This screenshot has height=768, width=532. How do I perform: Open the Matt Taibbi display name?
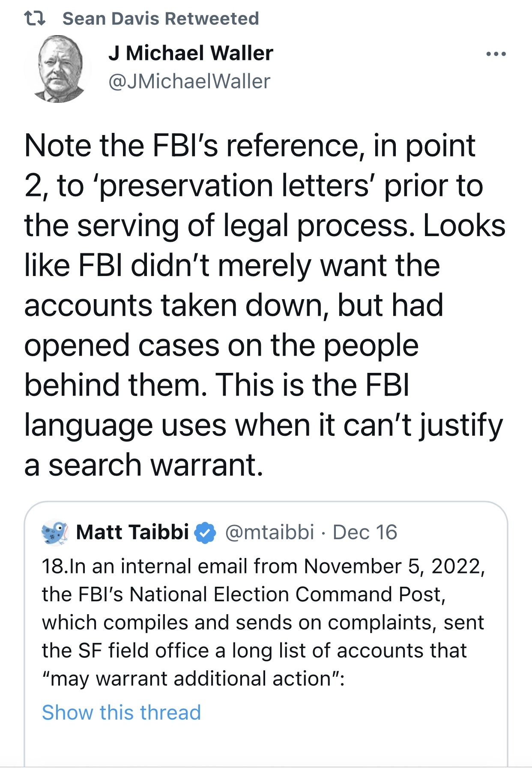[x=132, y=532]
